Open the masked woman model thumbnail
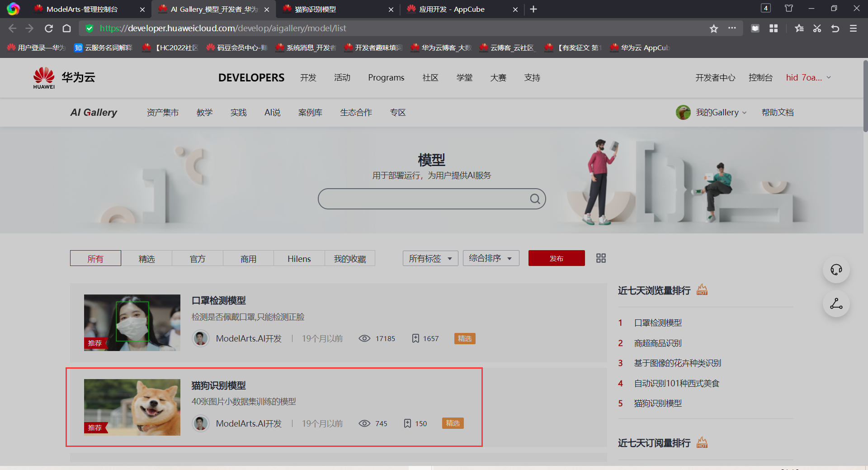Viewport: 868px width, 470px height. pos(132,323)
